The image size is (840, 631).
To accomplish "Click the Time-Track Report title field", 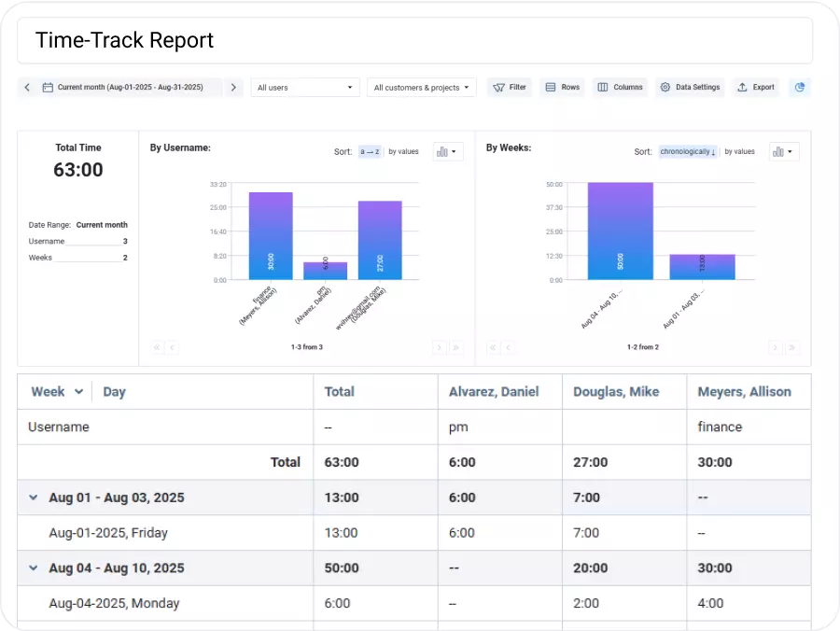I will point(124,40).
